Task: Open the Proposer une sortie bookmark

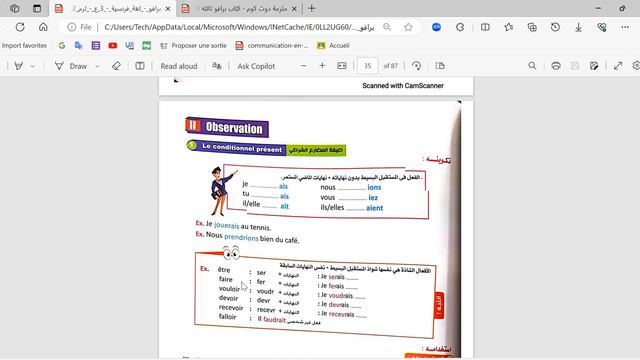Action: coord(193,45)
